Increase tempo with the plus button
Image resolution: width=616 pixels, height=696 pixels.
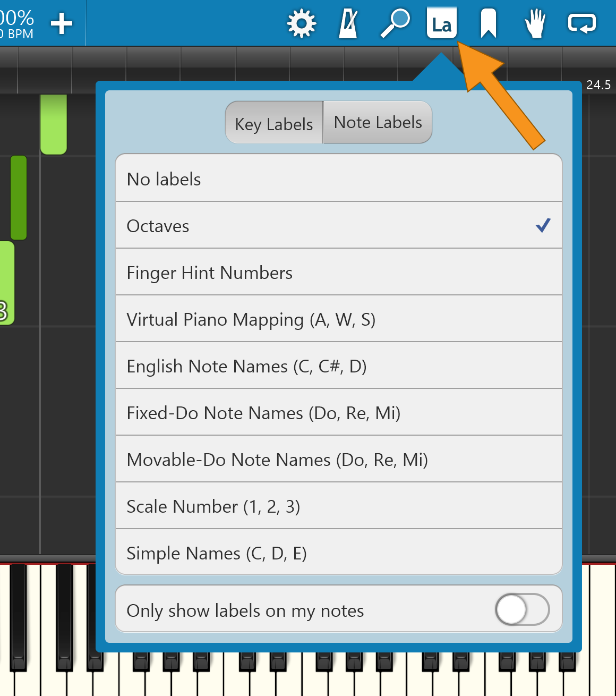(x=62, y=23)
